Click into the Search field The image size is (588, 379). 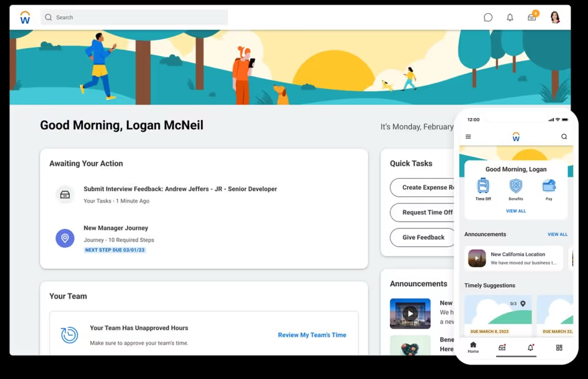134,17
